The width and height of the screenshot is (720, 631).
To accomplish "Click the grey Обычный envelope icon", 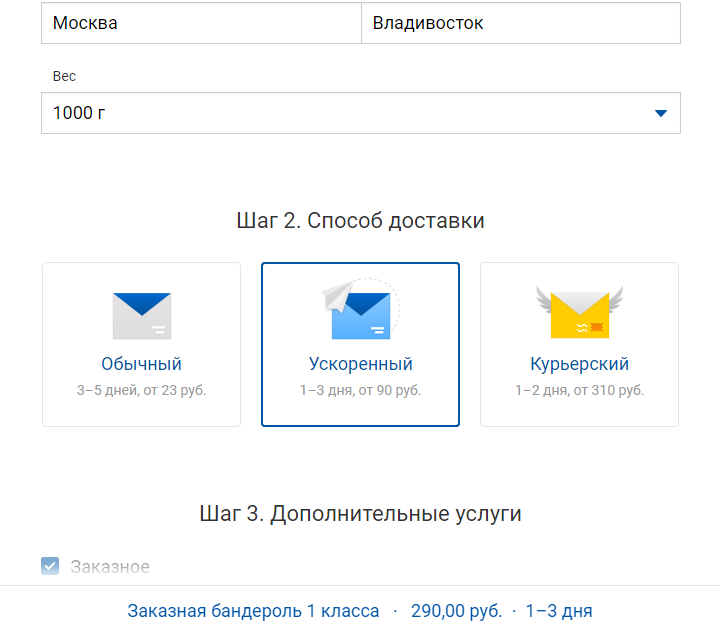I will 142,316.
